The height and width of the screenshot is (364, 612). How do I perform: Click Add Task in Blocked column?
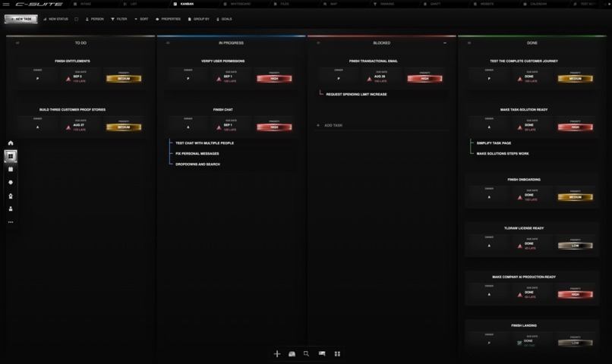(330, 125)
